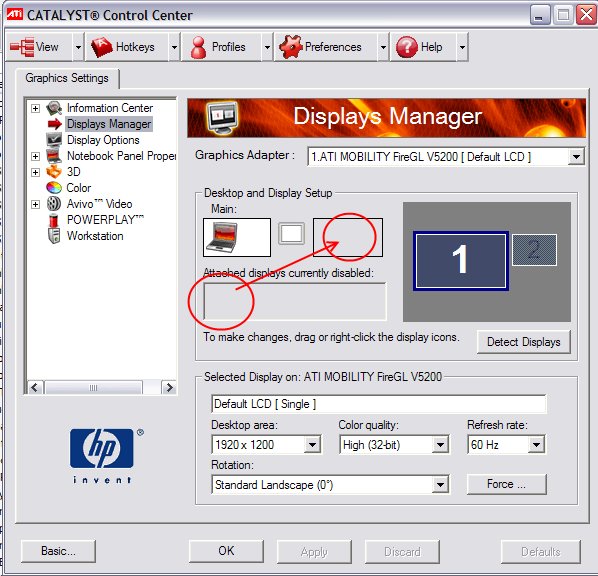The image size is (598, 576).
Task: Open the Refresh rate dropdown
Action: click(536, 444)
